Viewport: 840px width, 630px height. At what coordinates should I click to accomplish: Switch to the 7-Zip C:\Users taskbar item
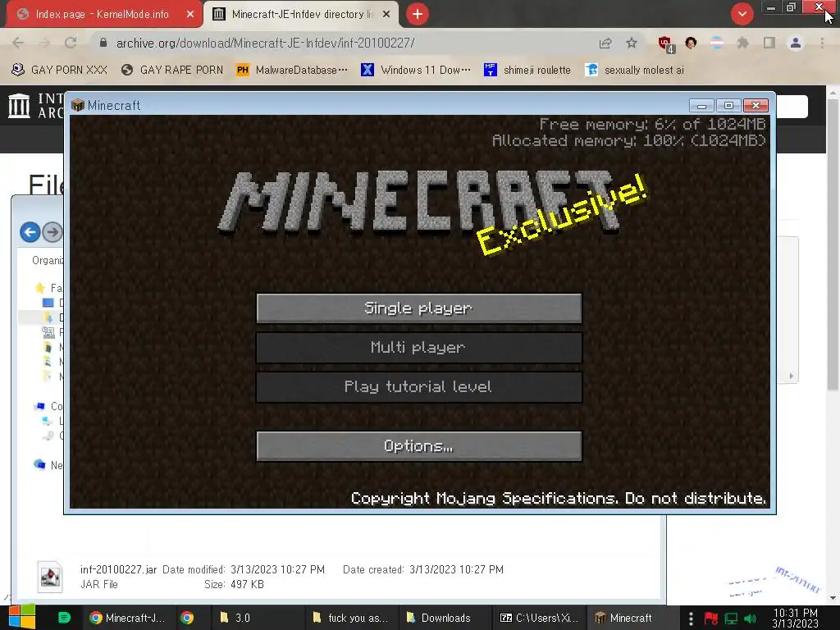[539, 618]
